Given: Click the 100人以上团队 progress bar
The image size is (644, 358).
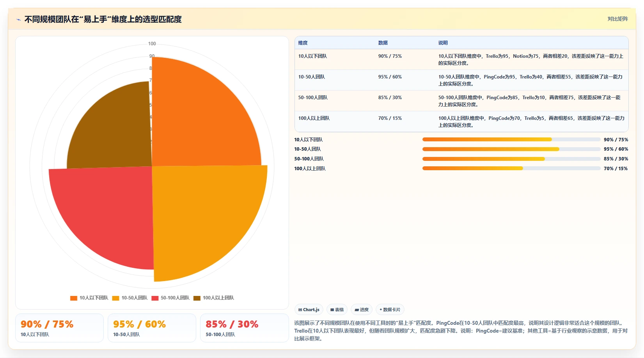Looking at the screenshot, I should coord(511,169).
